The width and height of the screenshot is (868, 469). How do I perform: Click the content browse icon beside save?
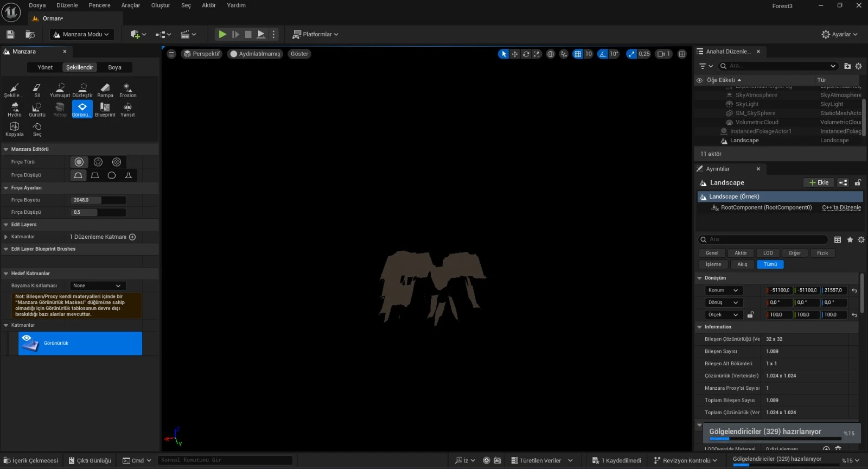coord(30,34)
